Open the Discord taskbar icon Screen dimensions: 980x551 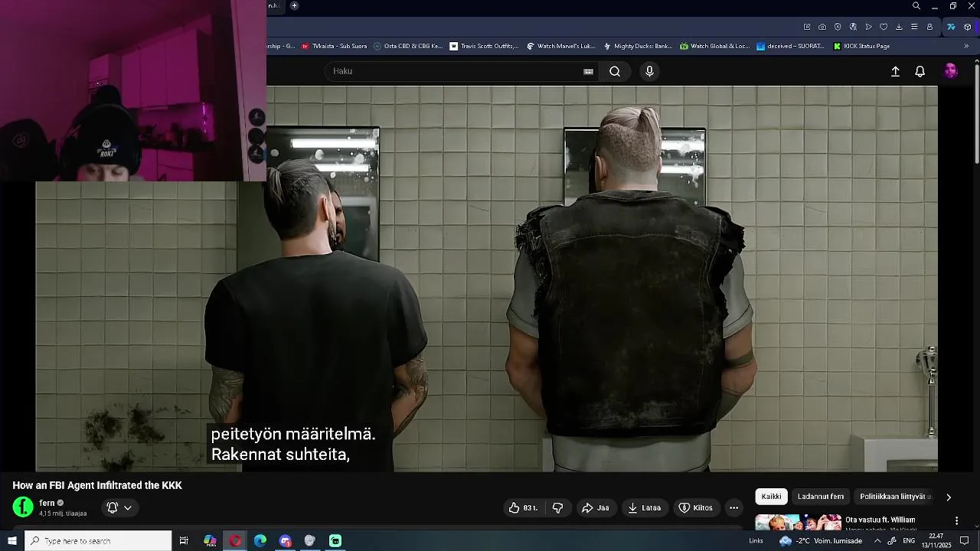click(286, 540)
